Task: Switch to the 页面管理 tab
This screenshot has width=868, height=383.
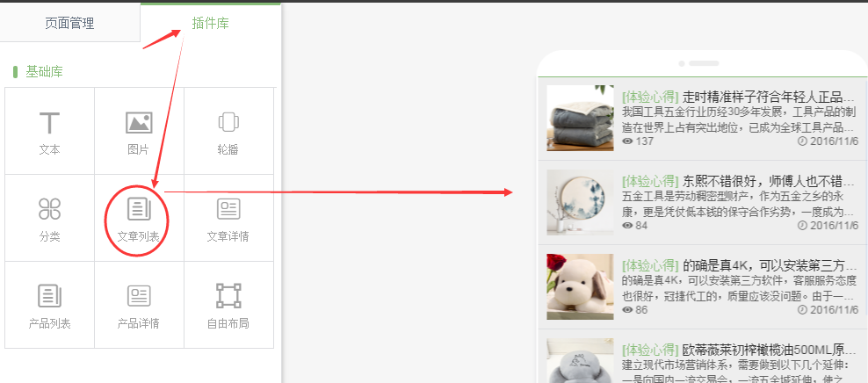Action: coord(69,23)
